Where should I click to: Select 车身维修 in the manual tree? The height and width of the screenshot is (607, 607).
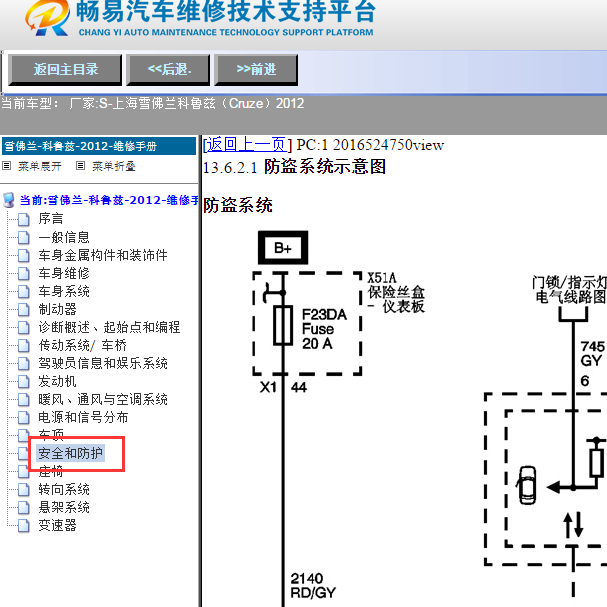pos(64,273)
